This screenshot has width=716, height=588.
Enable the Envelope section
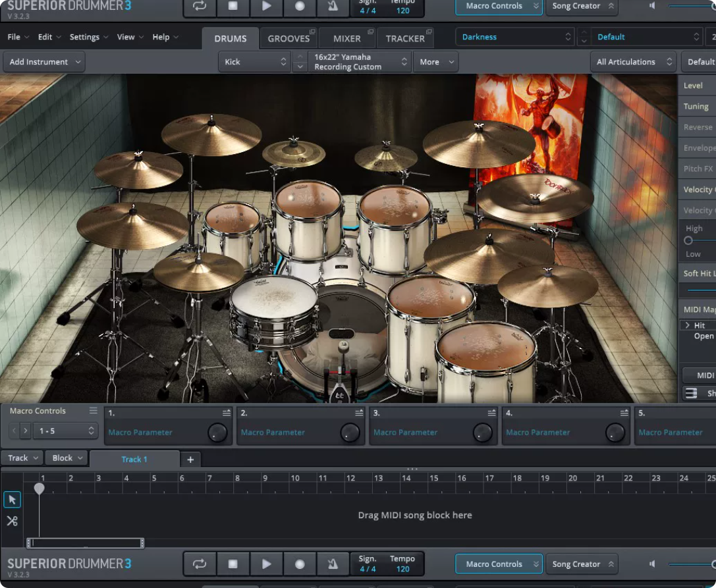point(697,148)
